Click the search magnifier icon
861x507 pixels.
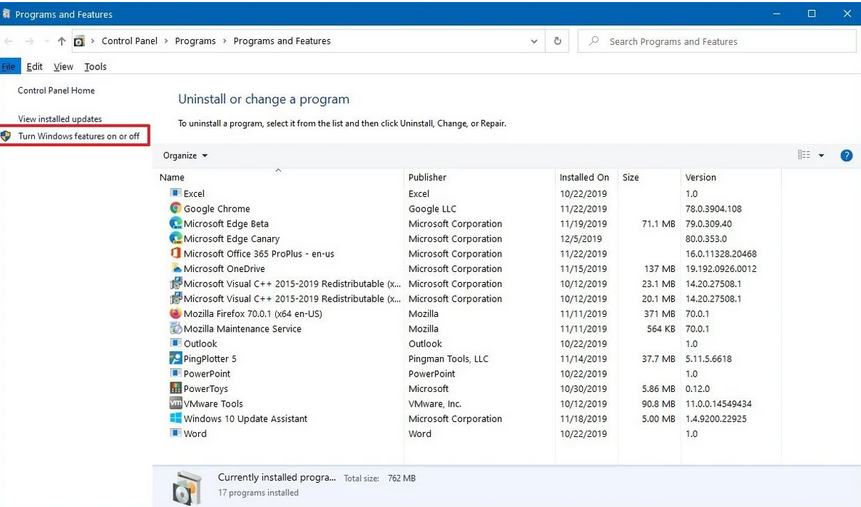coord(594,41)
